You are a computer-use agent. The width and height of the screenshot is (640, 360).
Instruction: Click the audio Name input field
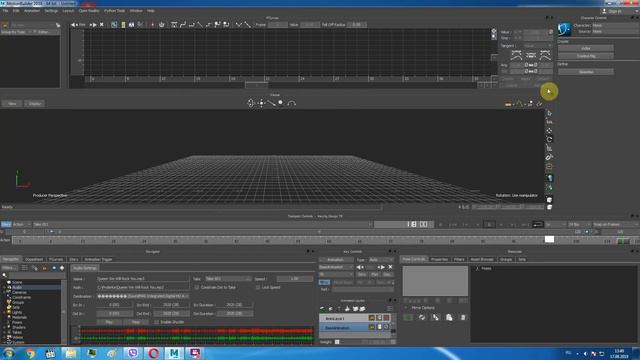click(x=142, y=279)
